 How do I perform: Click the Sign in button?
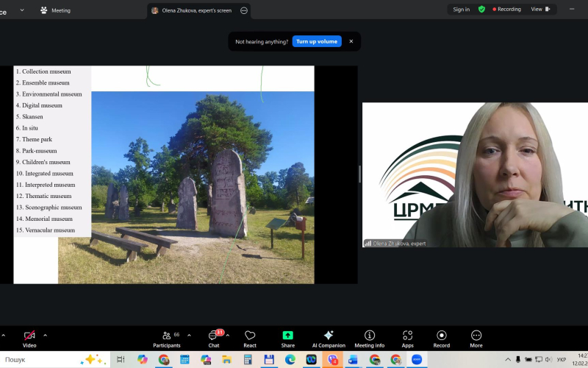click(x=461, y=10)
